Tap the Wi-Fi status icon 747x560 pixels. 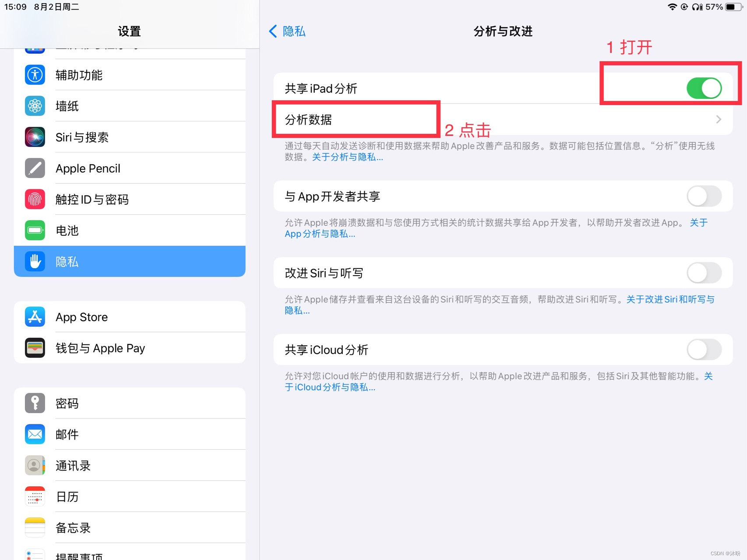pyautogui.click(x=672, y=7)
